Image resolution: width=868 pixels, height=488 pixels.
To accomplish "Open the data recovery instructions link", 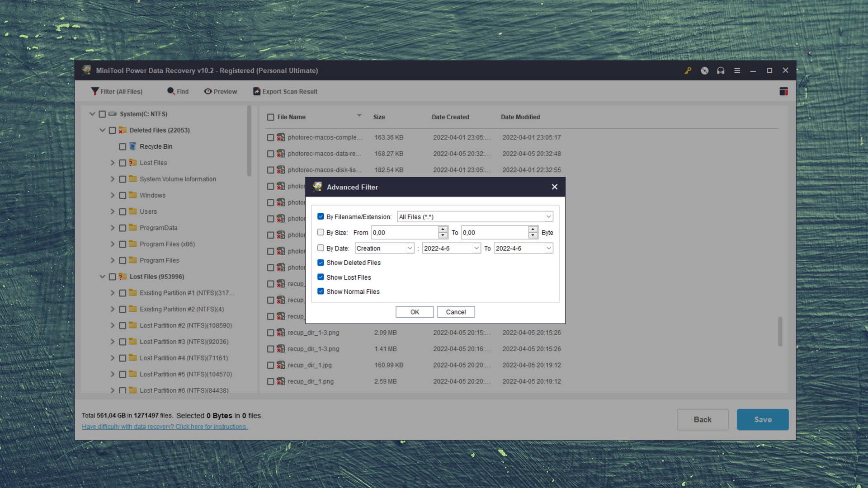I will point(165,427).
